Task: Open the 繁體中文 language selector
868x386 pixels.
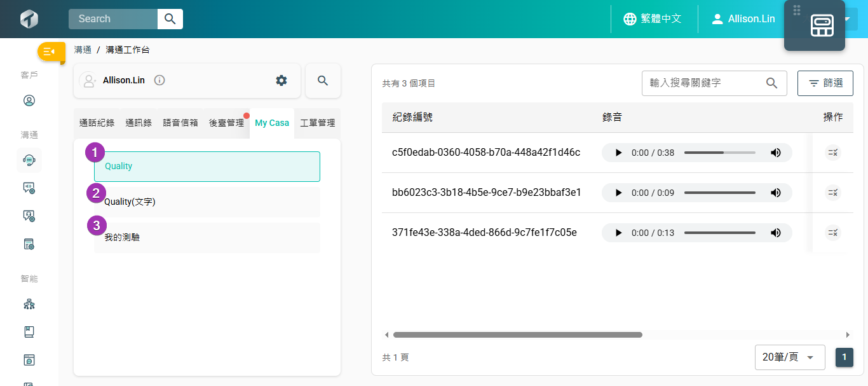Action: [x=653, y=19]
